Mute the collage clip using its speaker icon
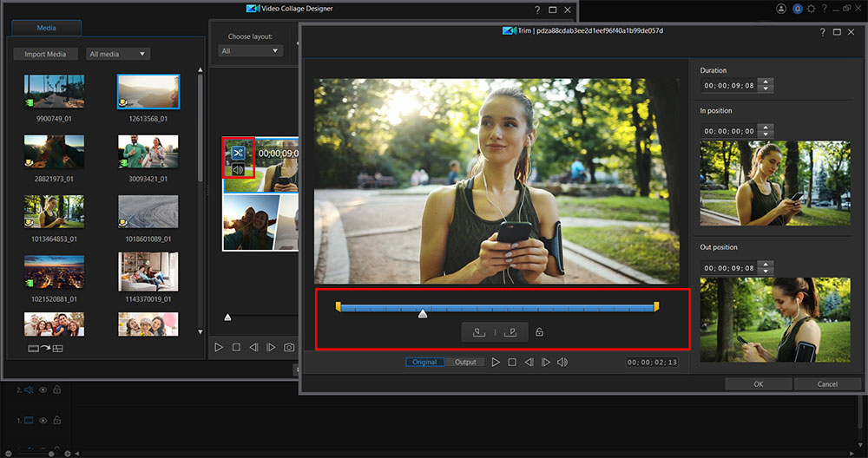Screen dimensions: 868x458 coord(238,169)
